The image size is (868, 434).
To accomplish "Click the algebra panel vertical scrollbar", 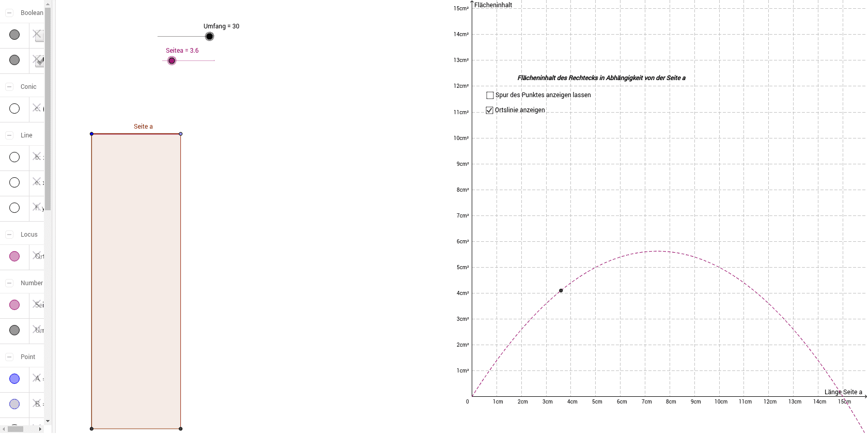I will [48, 109].
